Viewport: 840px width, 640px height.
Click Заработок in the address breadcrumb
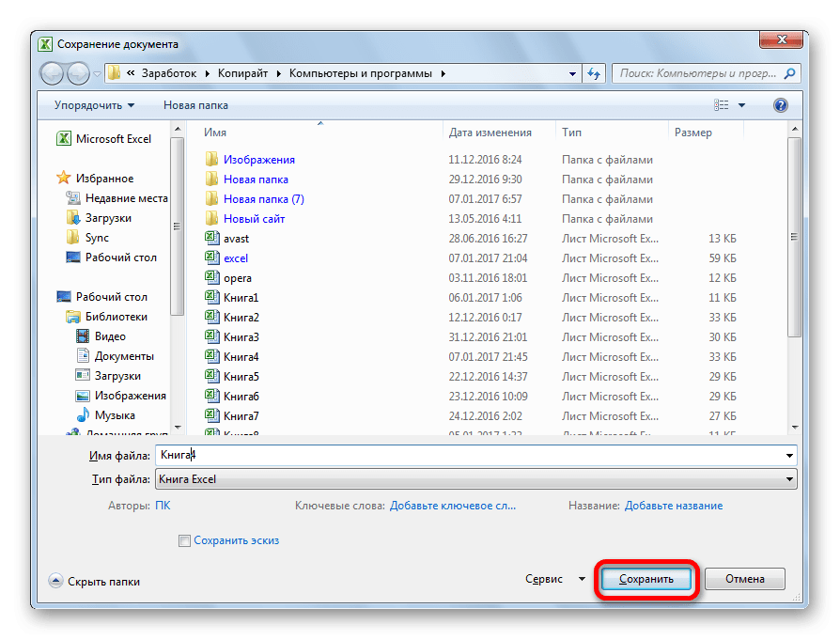pyautogui.click(x=169, y=73)
